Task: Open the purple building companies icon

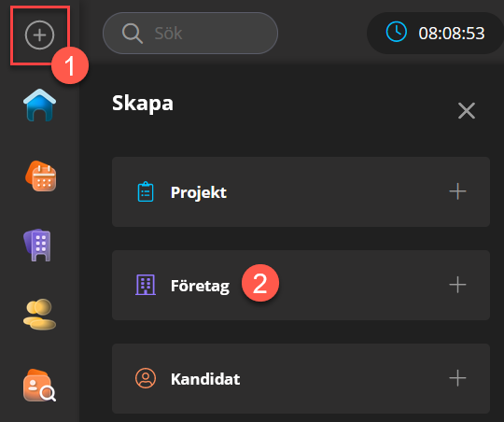Action: [37, 246]
